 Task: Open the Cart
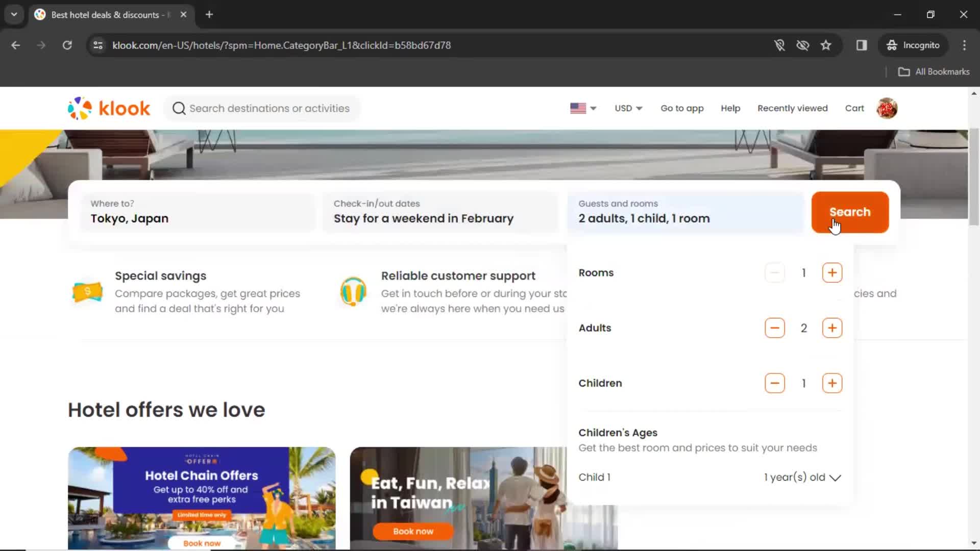(x=854, y=108)
